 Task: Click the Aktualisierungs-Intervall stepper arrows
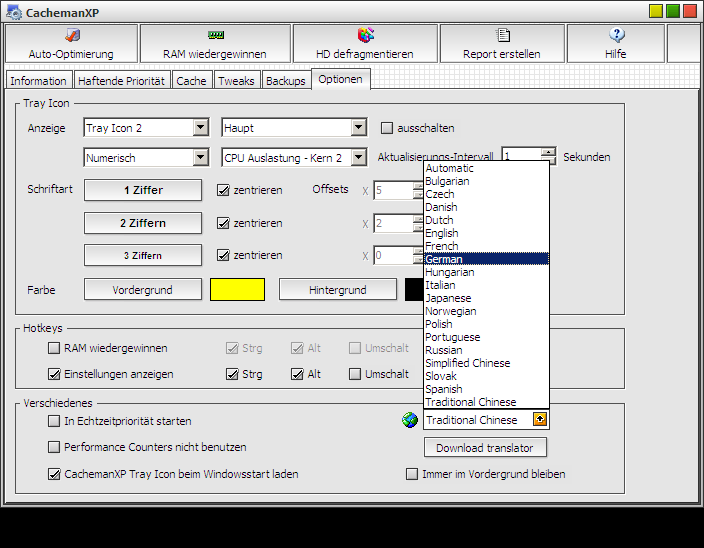[548, 156]
